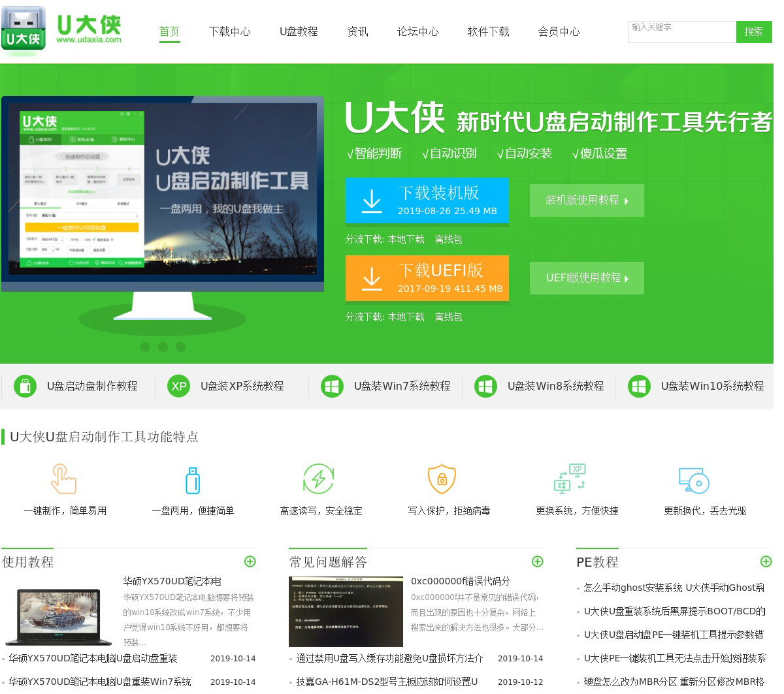
Task: Open U盘装XP系统教程 link
Action: pyautogui.click(x=242, y=386)
